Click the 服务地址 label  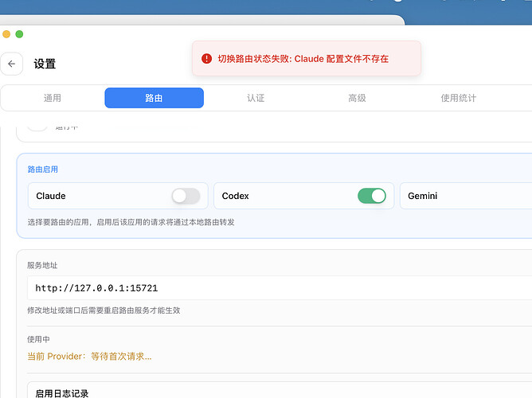(42, 265)
